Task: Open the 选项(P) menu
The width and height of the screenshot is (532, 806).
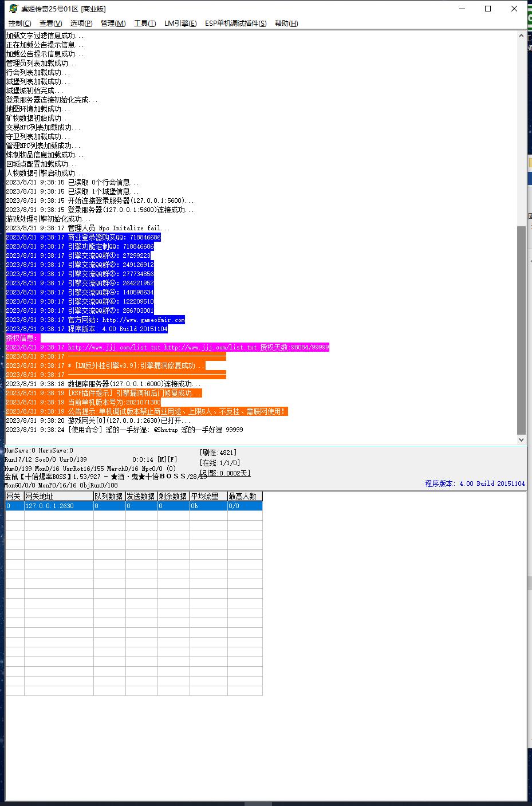Action: pyautogui.click(x=81, y=23)
